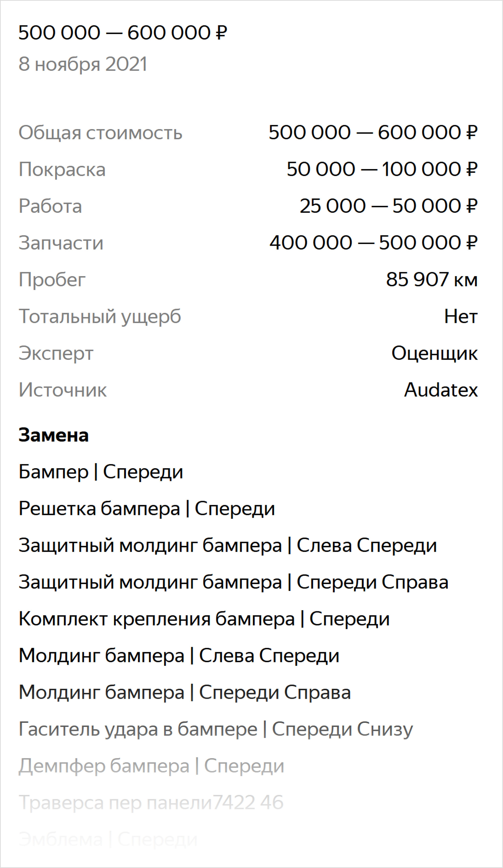The height and width of the screenshot is (868, 503).
Task: Click the Общая стоимость label
Action: pos(100,133)
